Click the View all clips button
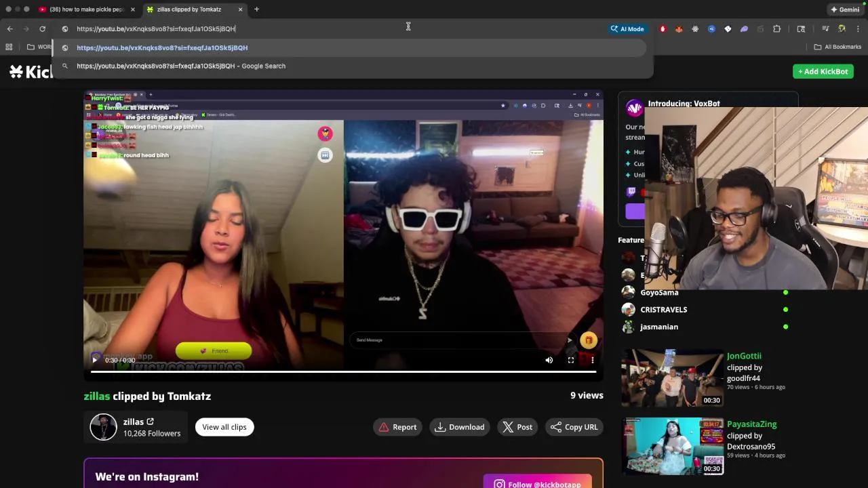The height and width of the screenshot is (488, 868). [224, 427]
